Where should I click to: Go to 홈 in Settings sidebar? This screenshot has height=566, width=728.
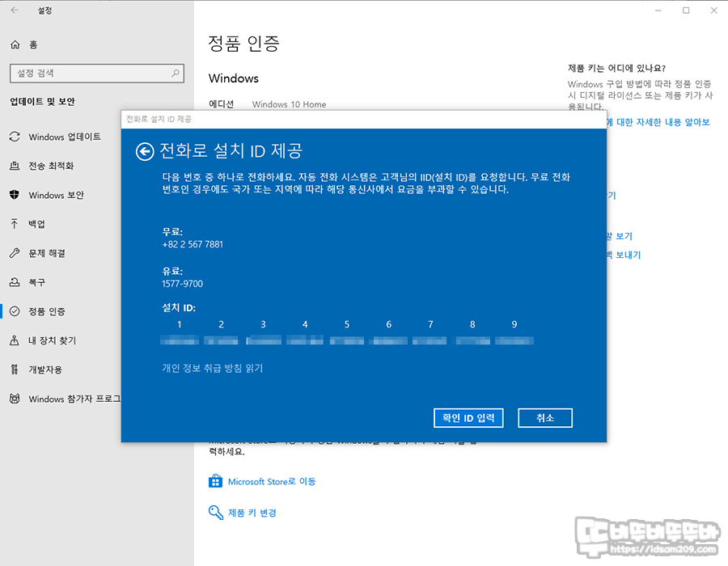pyautogui.click(x=33, y=44)
